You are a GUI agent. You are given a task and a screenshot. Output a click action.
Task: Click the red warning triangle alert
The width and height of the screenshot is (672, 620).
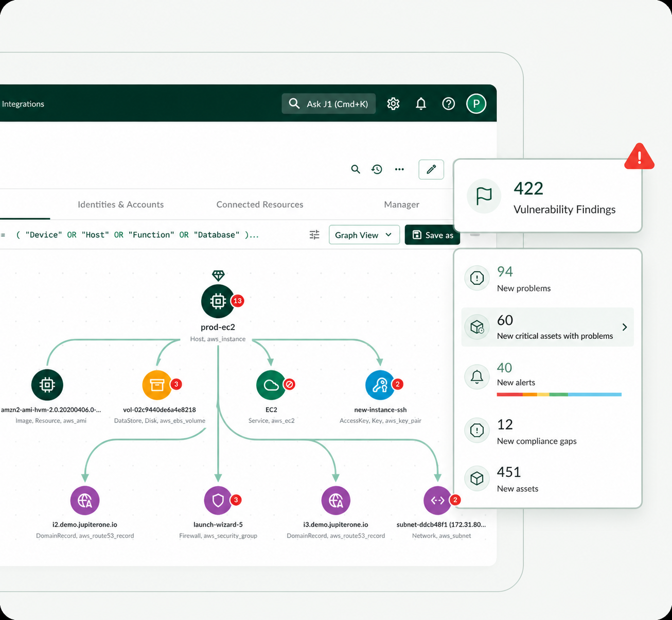point(639,157)
